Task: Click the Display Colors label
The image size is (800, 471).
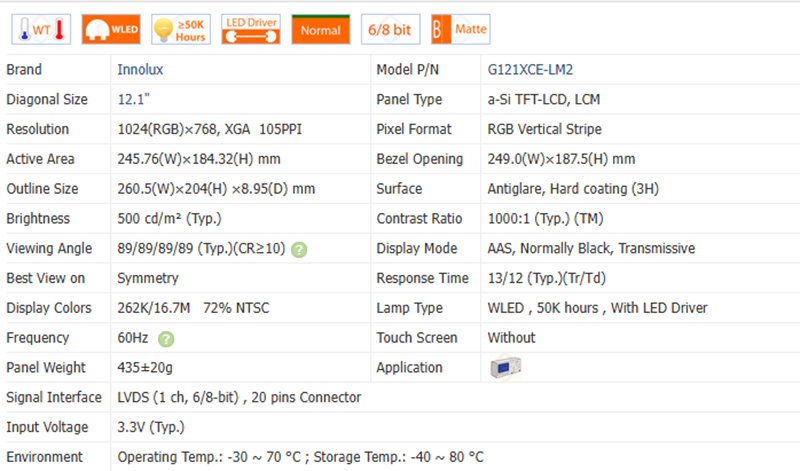Action: pos(49,308)
